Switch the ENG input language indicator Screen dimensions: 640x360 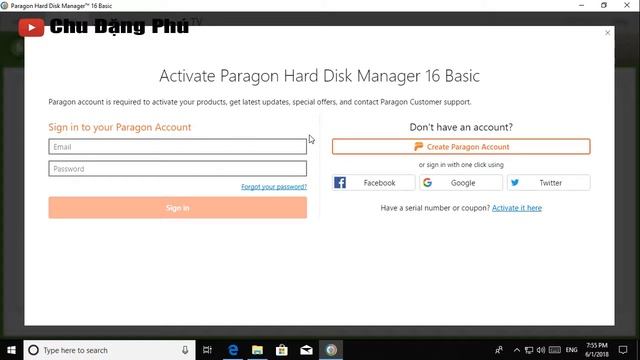point(571,350)
